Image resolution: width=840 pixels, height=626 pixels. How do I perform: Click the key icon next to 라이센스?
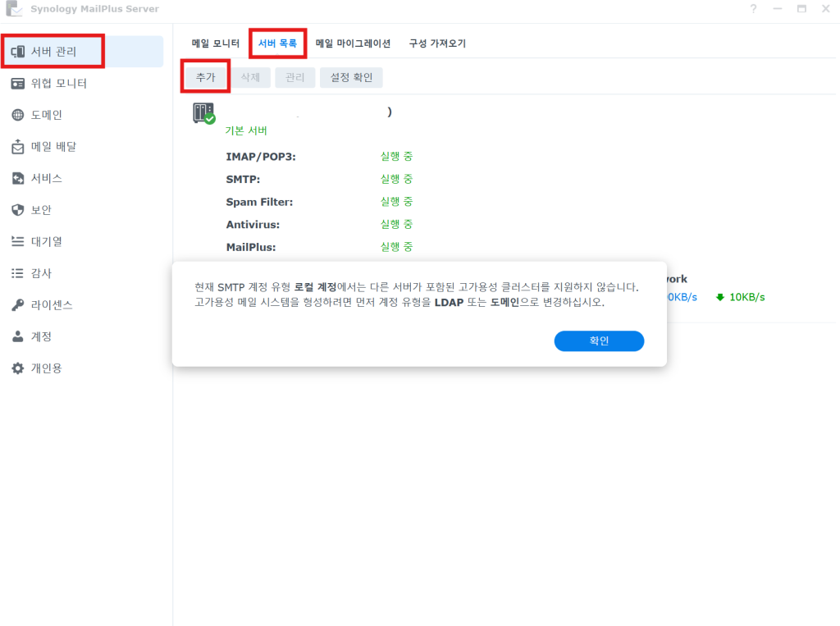tap(18, 305)
